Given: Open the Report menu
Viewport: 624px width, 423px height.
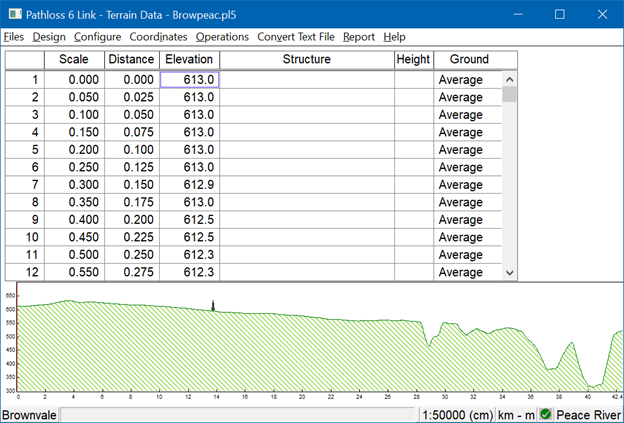Looking at the screenshot, I should click(359, 37).
